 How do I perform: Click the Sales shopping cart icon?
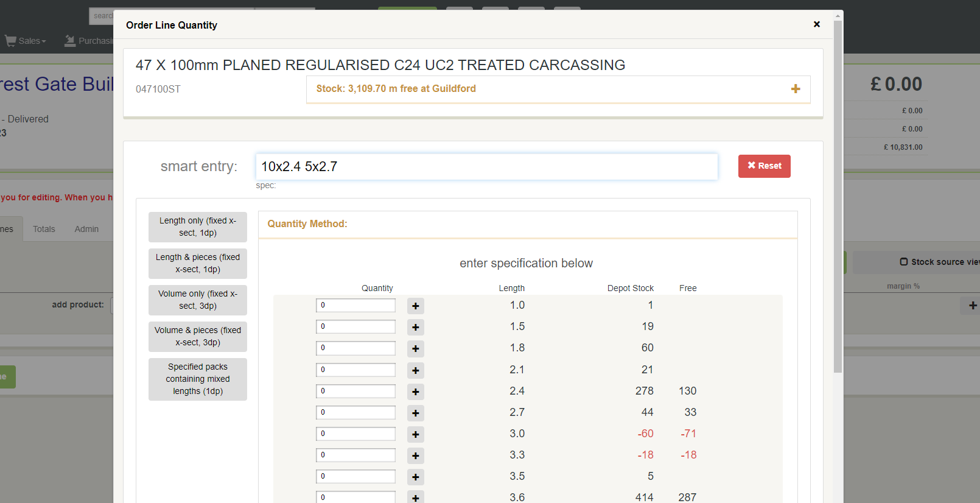point(10,41)
